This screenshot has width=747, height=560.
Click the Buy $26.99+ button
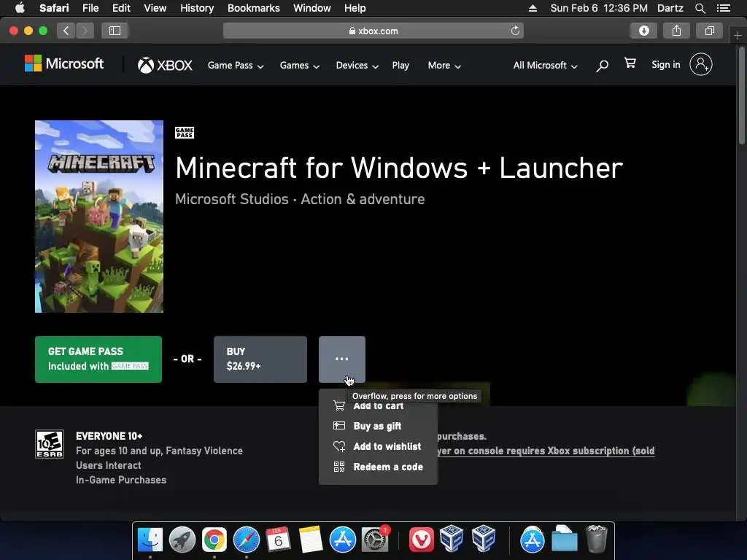tap(260, 359)
